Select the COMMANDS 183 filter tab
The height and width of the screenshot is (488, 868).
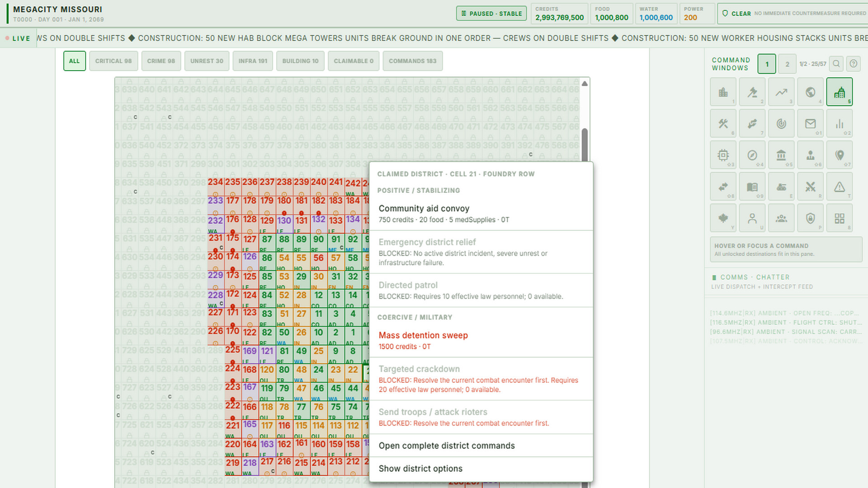413,61
